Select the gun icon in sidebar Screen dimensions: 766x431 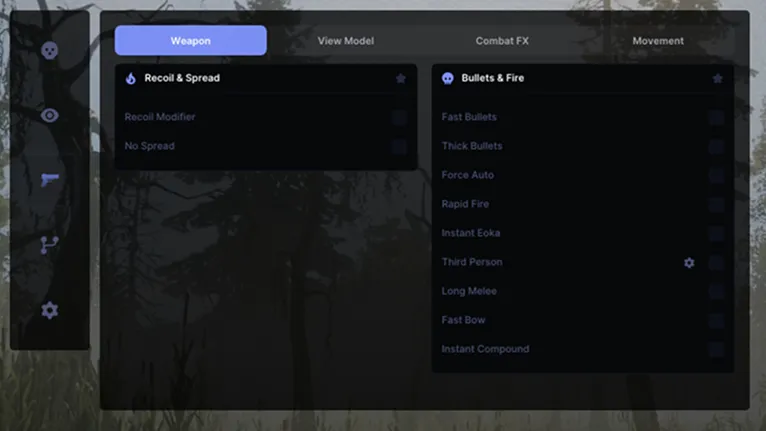click(49, 180)
